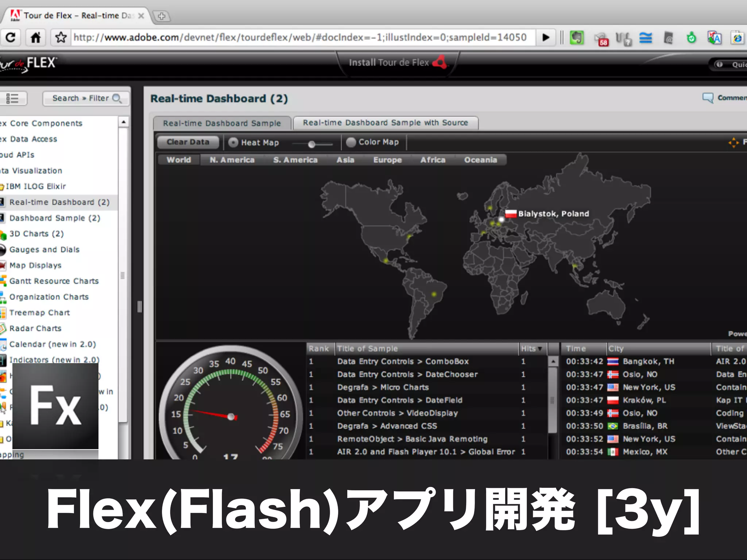This screenshot has width=747, height=560.
Task: Click the IE tab extension icon
Action: (738, 38)
